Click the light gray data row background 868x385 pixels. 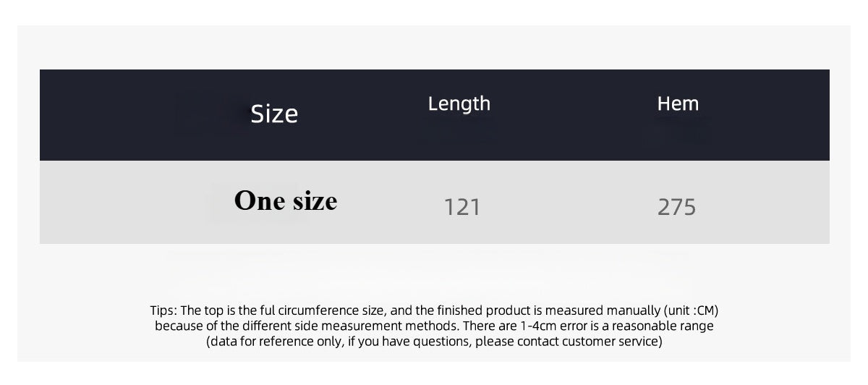(434, 202)
